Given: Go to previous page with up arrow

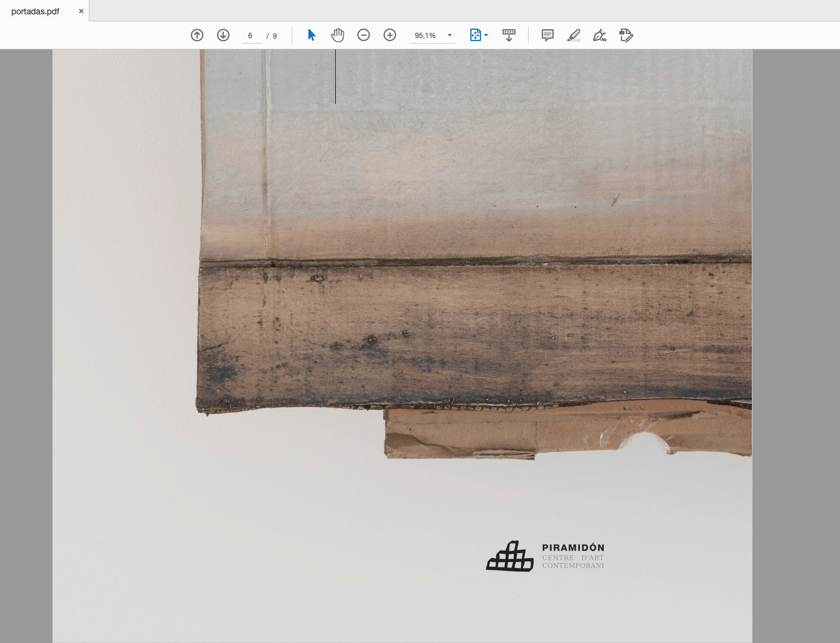Looking at the screenshot, I should pos(197,35).
